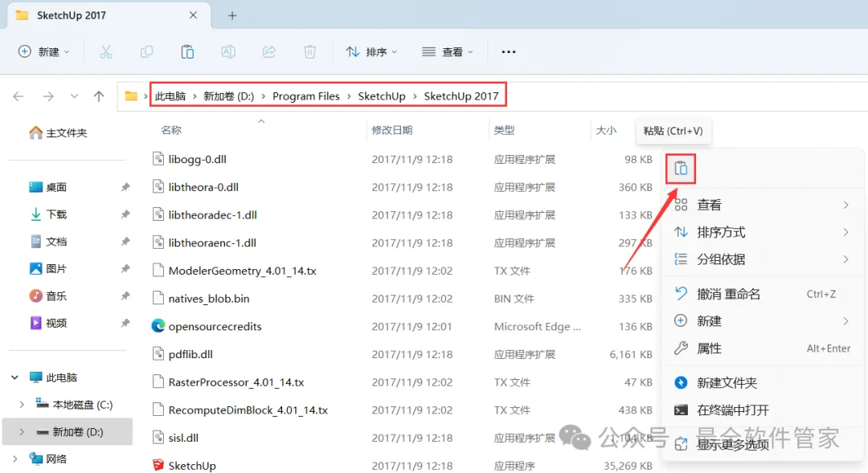Image resolution: width=868 pixels, height=473 pixels.
Task: Select 文档 in the sidebar
Action: 47,242
